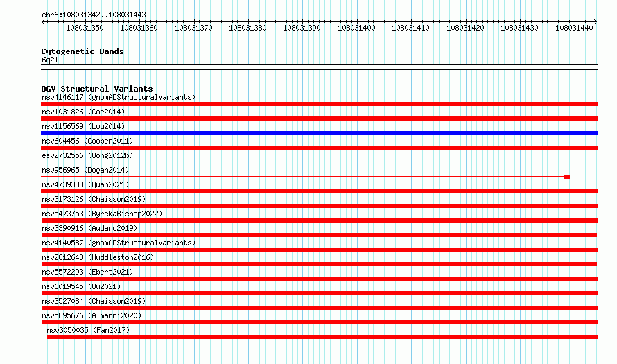Viewport: 617px width, 364px height.
Task: Click ruler position 108031370
Action: 193,28
